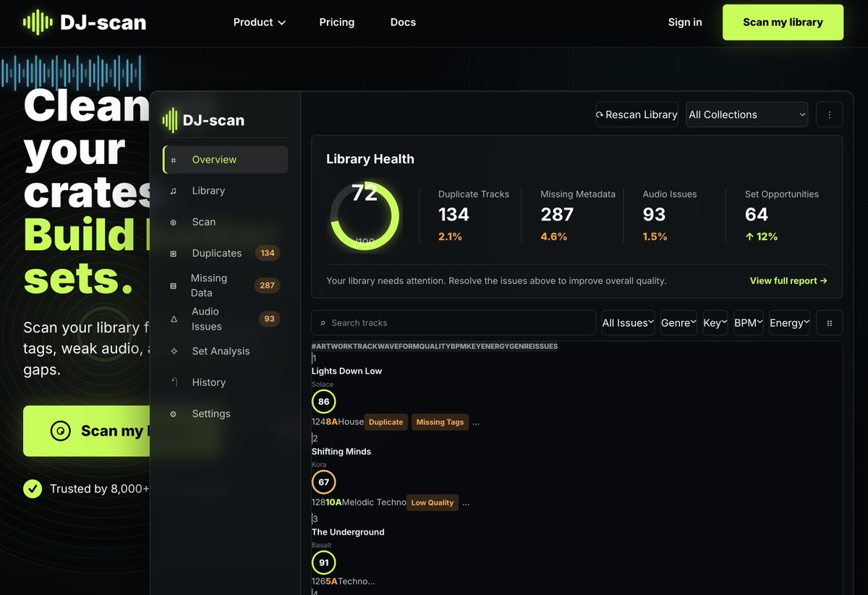Click the 93 badge on Audio Issues
This screenshot has width=868, height=595.
pos(269,319)
